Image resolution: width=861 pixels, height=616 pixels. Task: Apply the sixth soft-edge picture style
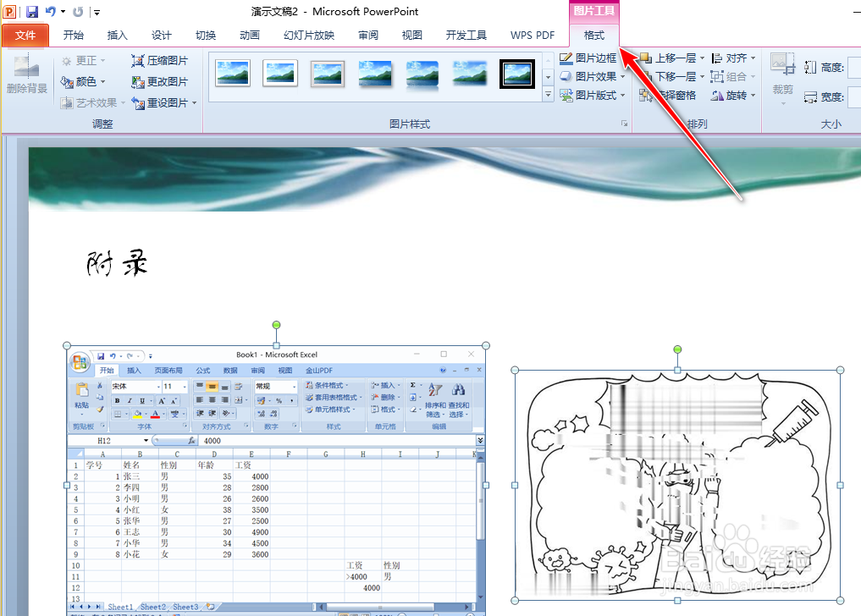tap(470, 74)
